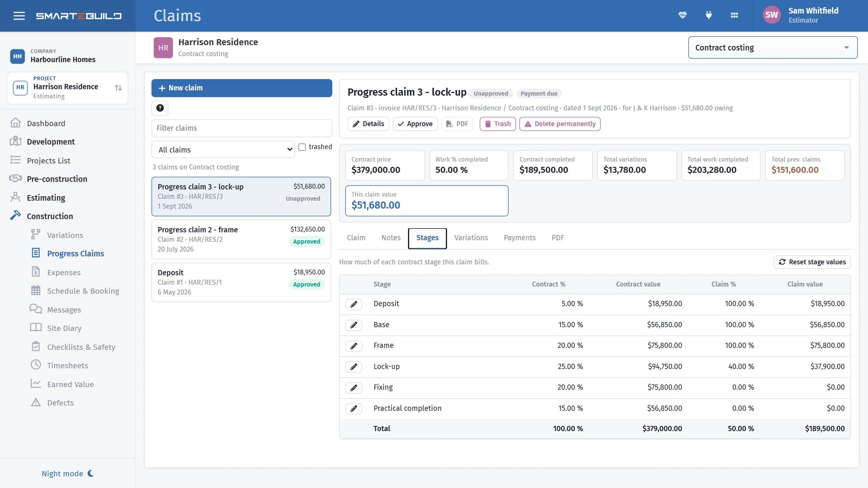This screenshot has height=488, width=868.
Task: Edit the Deposit stage pencil icon
Action: [353, 304]
